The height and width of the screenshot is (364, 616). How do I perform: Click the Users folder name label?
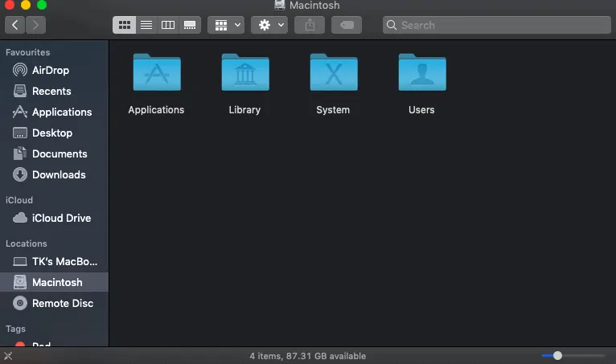click(421, 110)
